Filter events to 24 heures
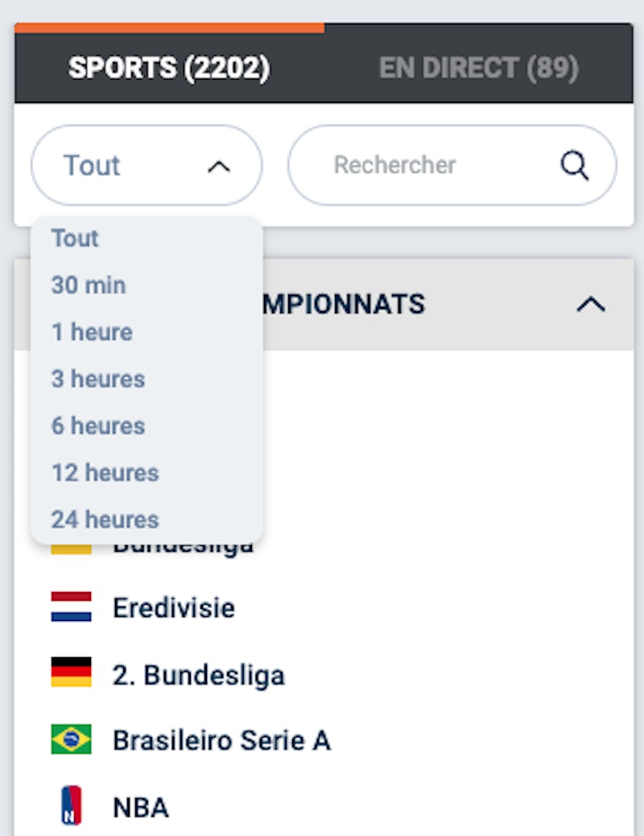Viewport: 644px width, 836px height. (105, 519)
